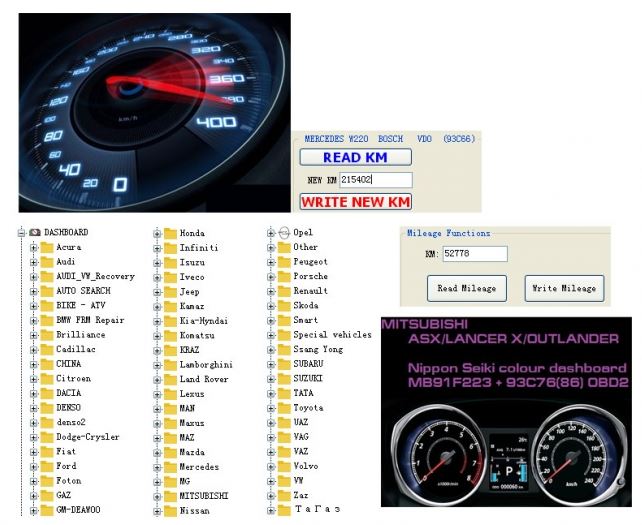Image resolution: width=642 pixels, height=525 pixels.
Task: Expand the Honda tree node
Action: click(156, 233)
